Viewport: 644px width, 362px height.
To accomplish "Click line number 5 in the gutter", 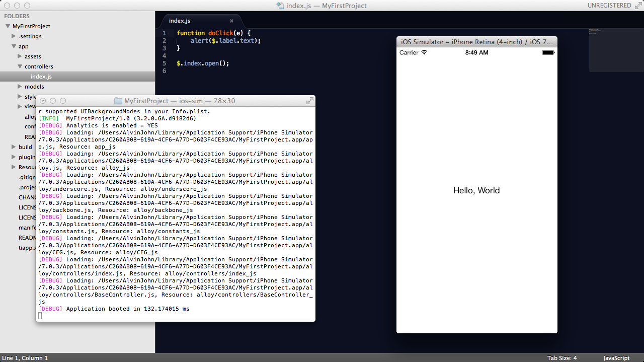I will 165,63.
